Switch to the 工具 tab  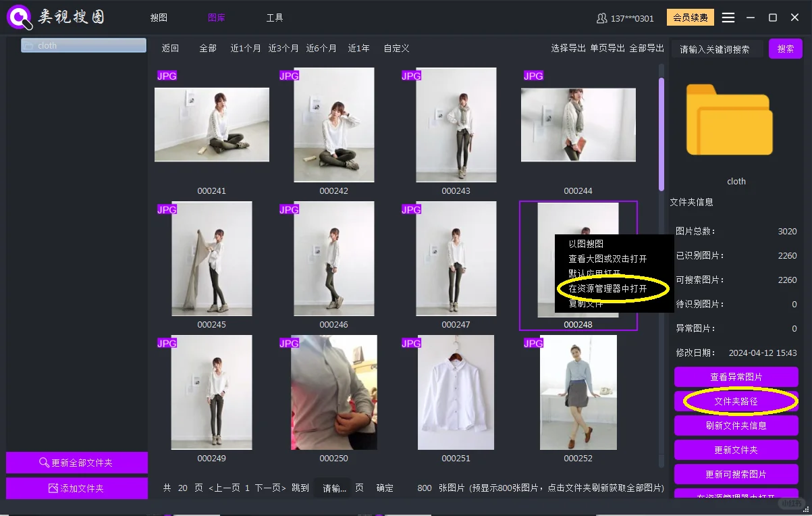coord(274,18)
